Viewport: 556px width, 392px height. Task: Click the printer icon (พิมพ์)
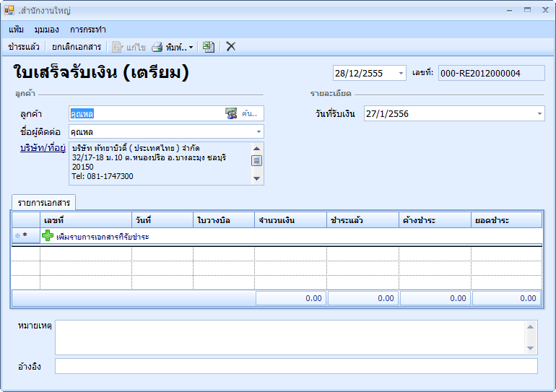tap(157, 47)
